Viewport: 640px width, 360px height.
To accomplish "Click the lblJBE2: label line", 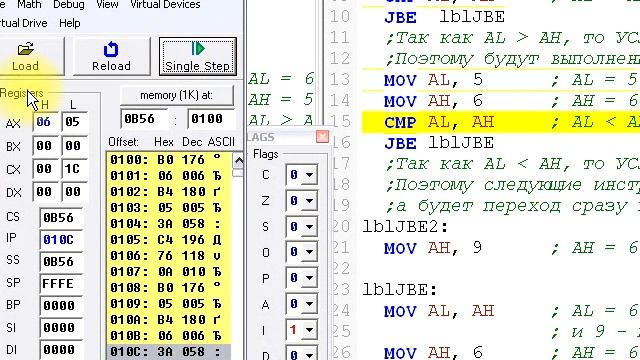I will pyautogui.click(x=405, y=227).
